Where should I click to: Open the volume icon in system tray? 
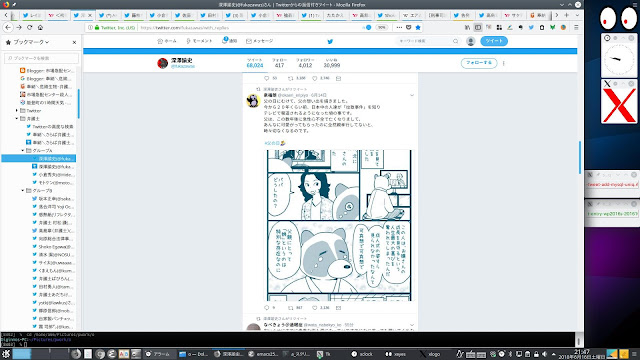click(544, 354)
